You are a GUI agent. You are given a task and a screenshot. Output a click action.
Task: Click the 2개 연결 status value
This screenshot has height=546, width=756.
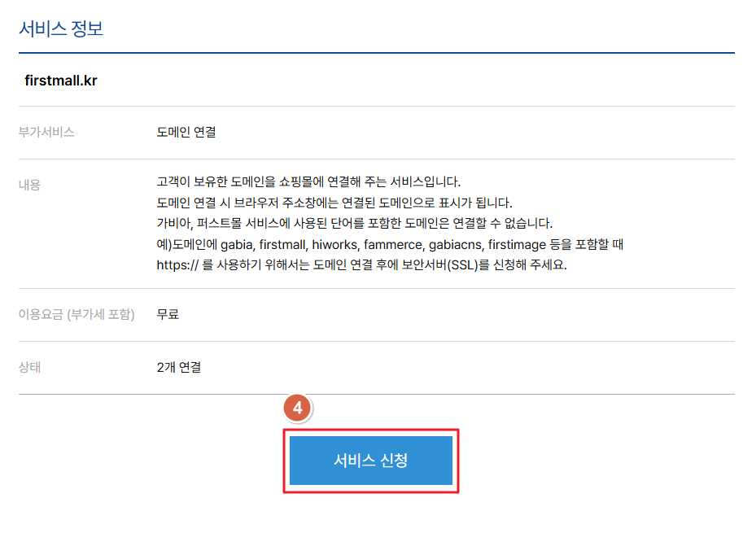point(179,367)
